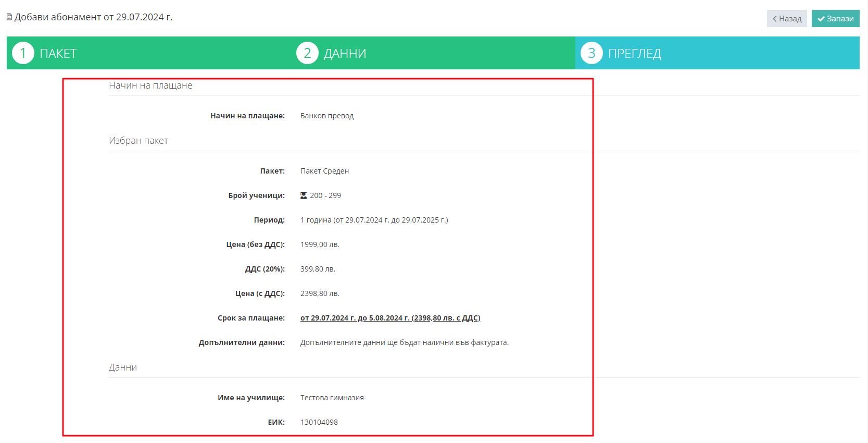Click the checkmark icon on Запази
Viewport: 868px width, 443px height.
pos(821,19)
